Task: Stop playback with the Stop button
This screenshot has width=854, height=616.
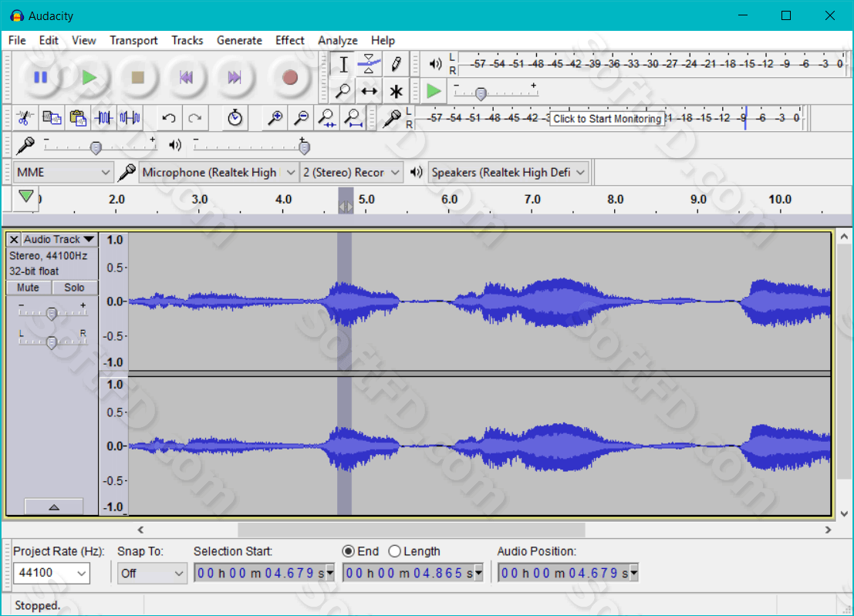Action: (138, 77)
